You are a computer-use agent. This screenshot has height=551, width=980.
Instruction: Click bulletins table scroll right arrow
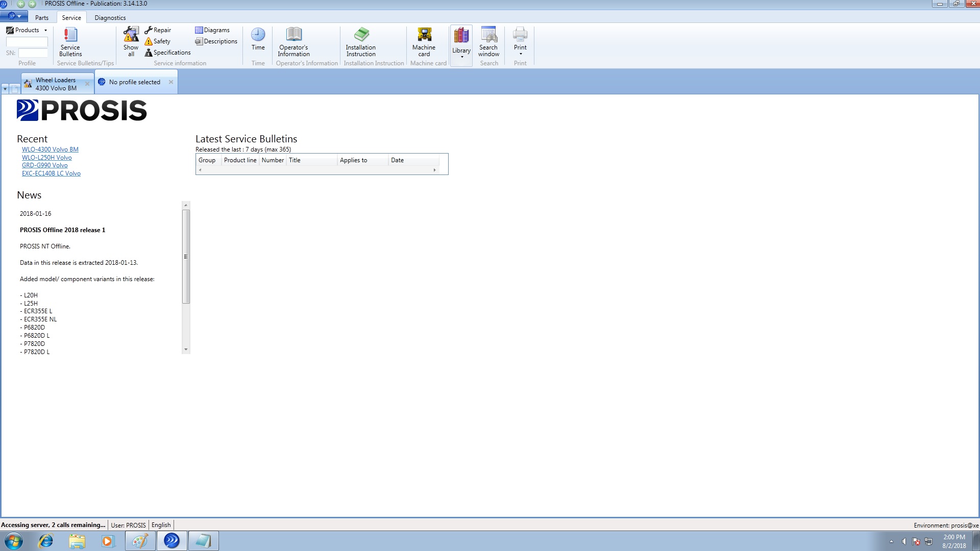(435, 170)
